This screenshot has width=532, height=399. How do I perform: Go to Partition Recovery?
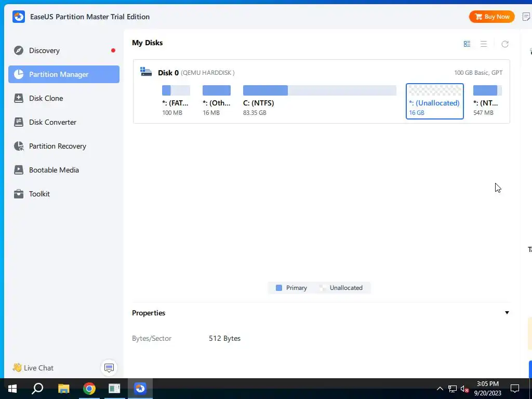[x=64, y=146]
